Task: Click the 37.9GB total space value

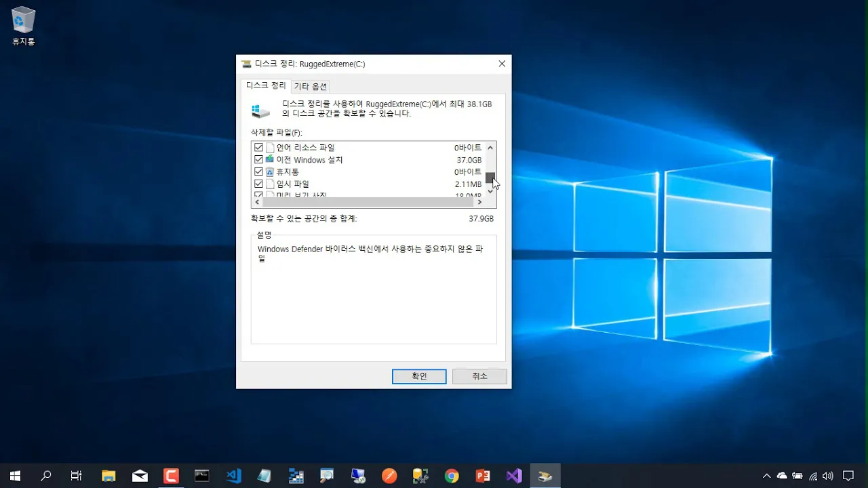Action: [481, 219]
